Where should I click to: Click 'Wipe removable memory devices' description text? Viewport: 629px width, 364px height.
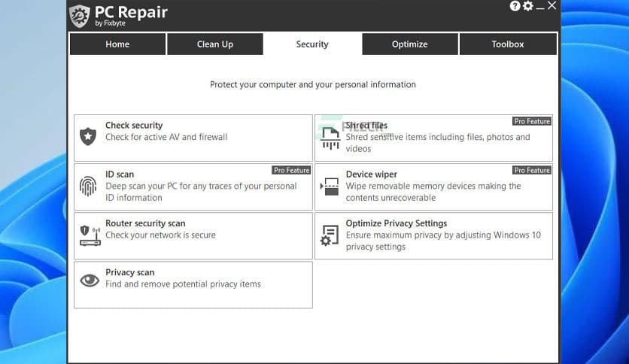click(433, 192)
